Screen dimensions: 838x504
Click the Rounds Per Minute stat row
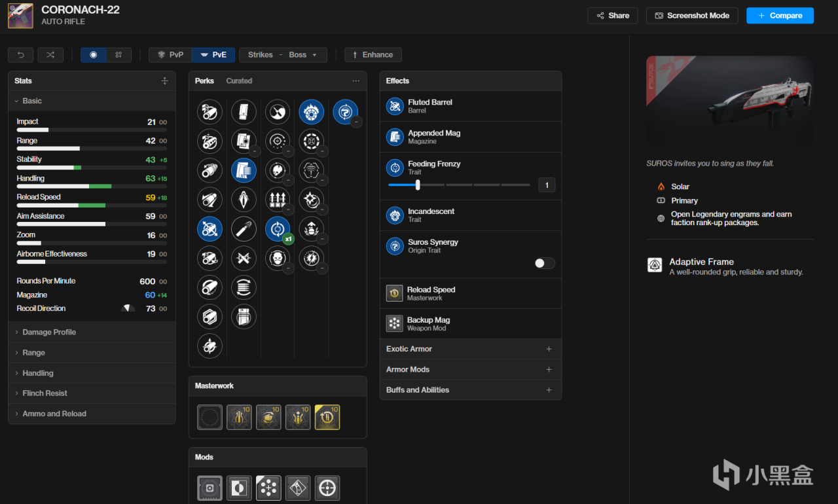click(x=92, y=281)
